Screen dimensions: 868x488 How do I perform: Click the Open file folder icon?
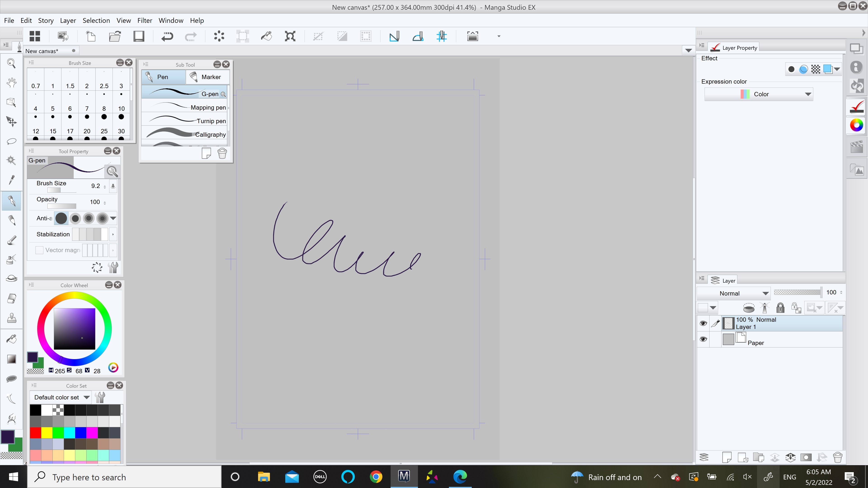tap(115, 36)
